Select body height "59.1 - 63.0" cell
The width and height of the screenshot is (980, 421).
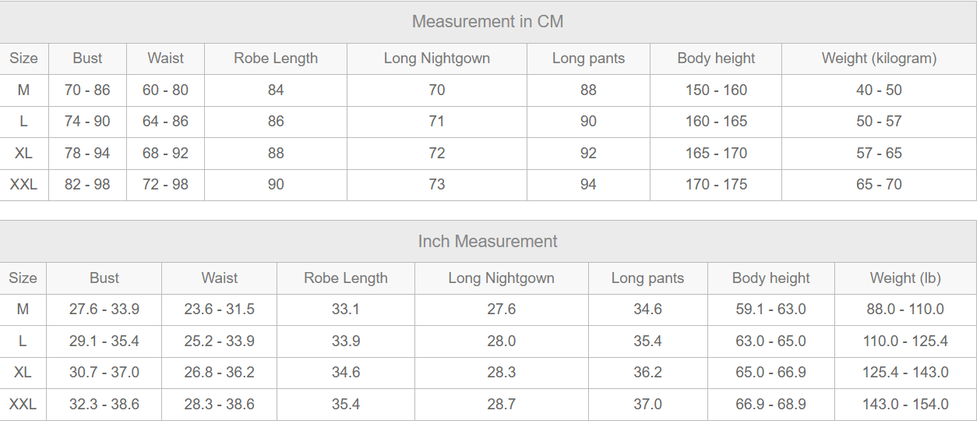pyautogui.click(x=770, y=310)
